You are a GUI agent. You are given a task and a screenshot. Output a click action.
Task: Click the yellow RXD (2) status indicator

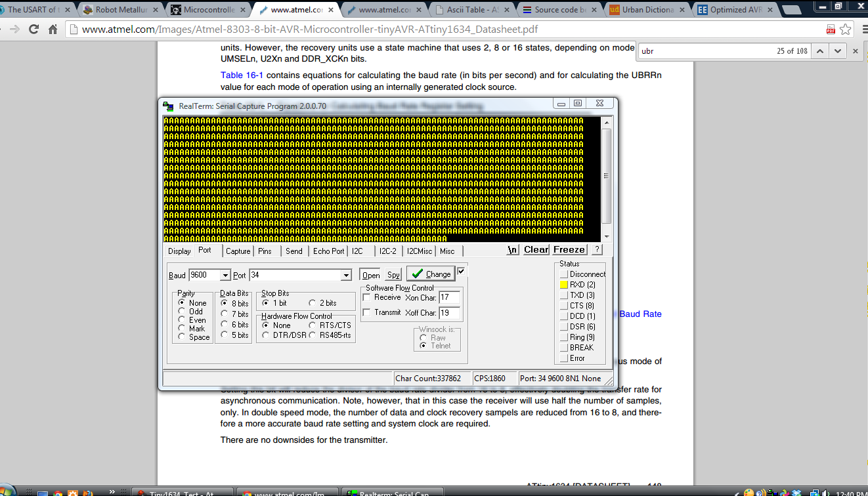pos(563,285)
